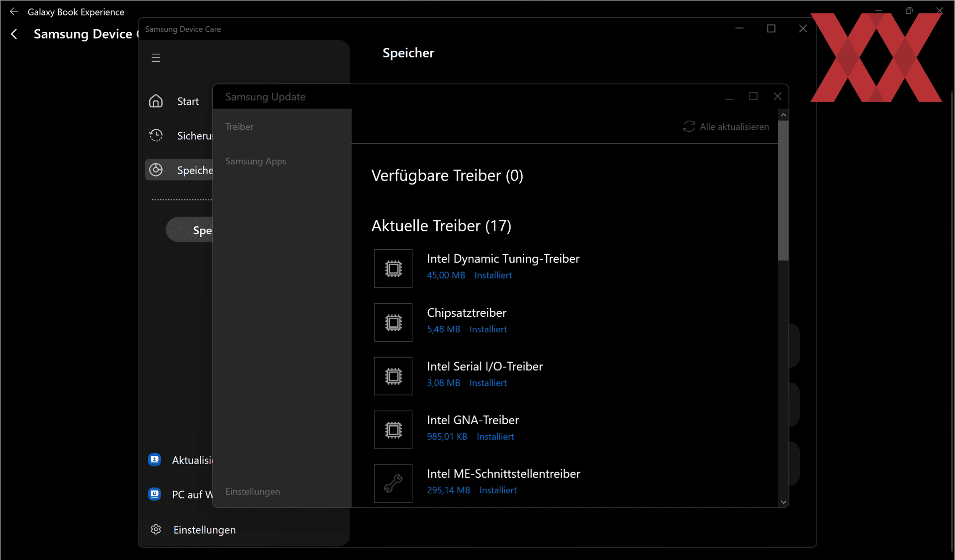This screenshot has width=955, height=560.
Task: Click the Galaxy Book Experience back arrow
Action: [x=14, y=11]
